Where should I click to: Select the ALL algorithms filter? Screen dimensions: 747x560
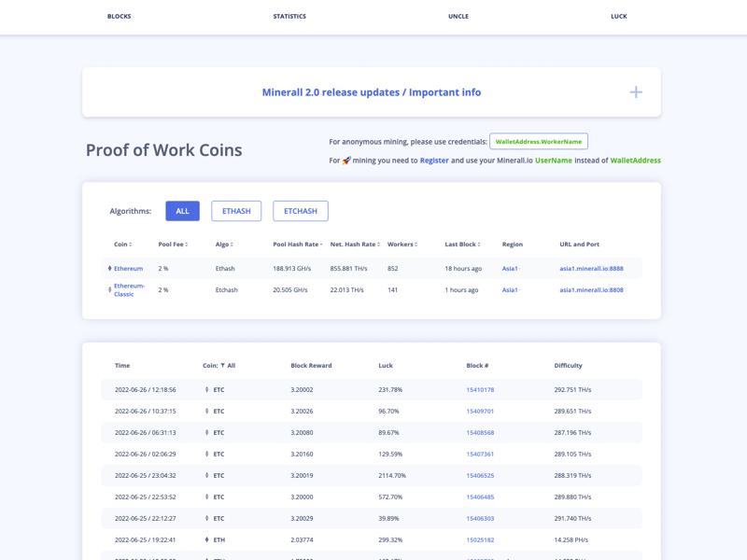point(182,211)
